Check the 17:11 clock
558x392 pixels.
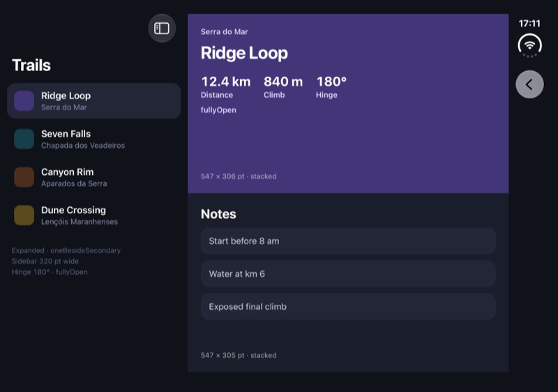[529, 24]
